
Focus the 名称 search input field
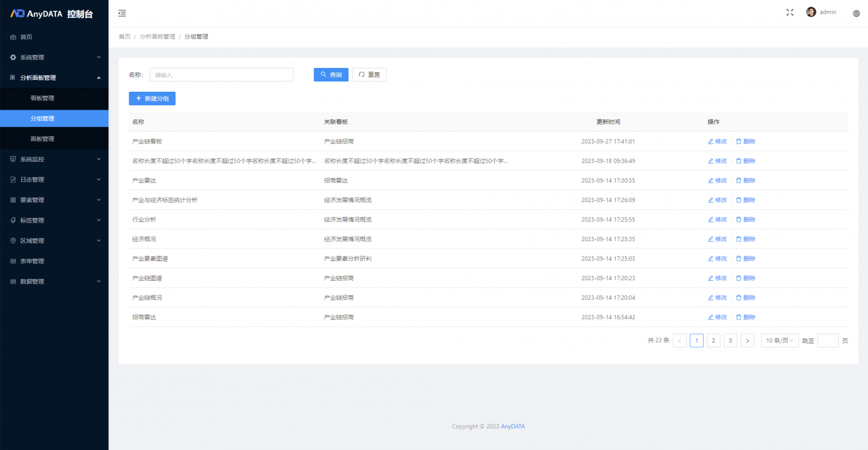point(221,74)
